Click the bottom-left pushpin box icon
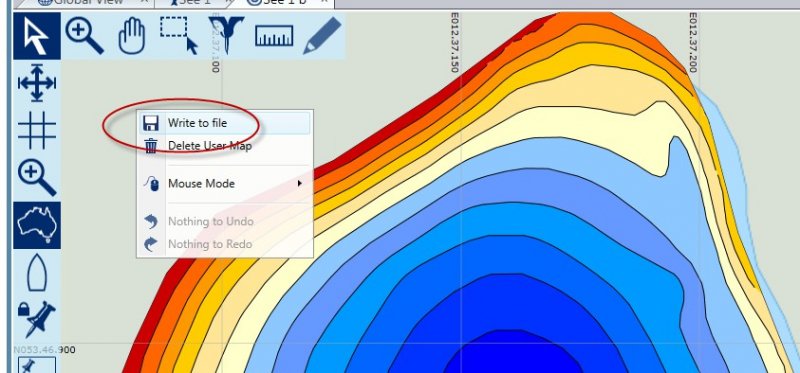800x373 pixels. point(37,365)
